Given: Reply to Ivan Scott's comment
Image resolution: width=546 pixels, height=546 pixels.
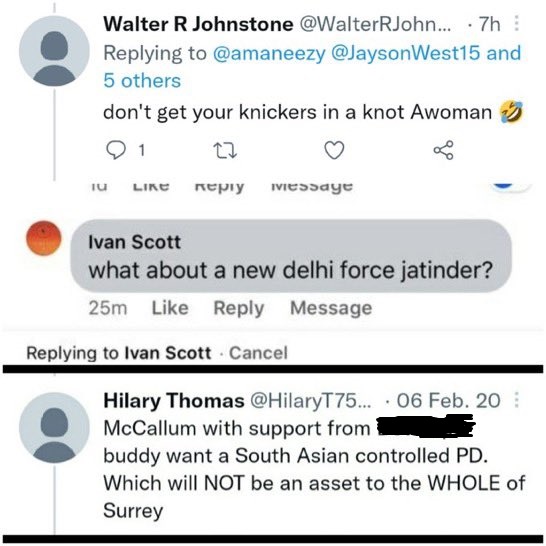Looking at the screenshot, I should [x=239, y=309].
